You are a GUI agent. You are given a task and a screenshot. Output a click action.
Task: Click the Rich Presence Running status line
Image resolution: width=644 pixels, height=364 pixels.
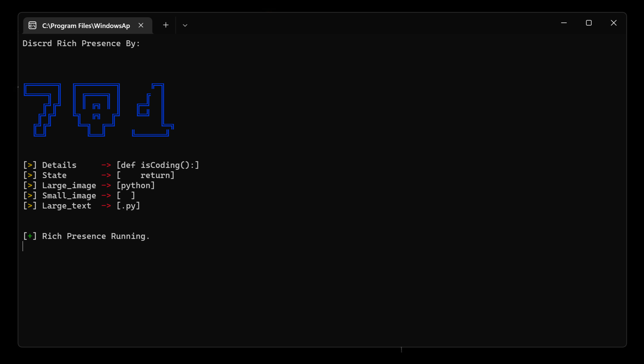(x=86, y=236)
